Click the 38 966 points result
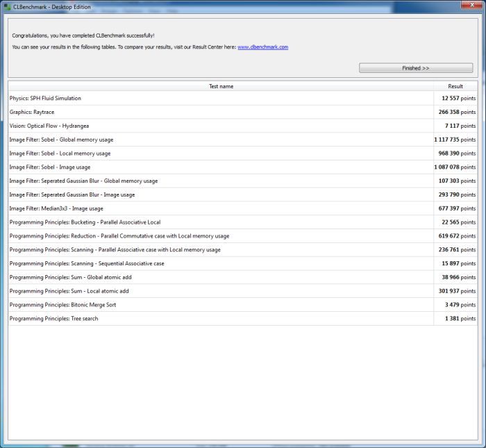 tap(459, 277)
